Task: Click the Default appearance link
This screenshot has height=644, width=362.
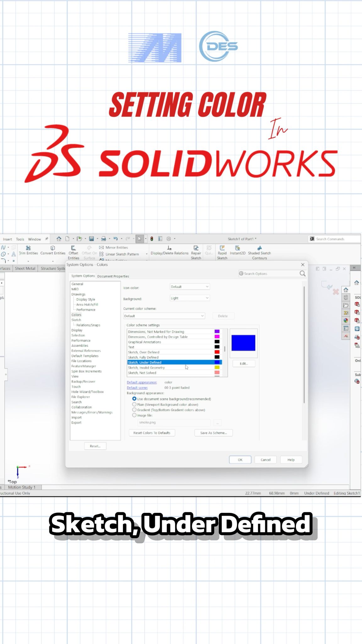Action: click(x=142, y=382)
